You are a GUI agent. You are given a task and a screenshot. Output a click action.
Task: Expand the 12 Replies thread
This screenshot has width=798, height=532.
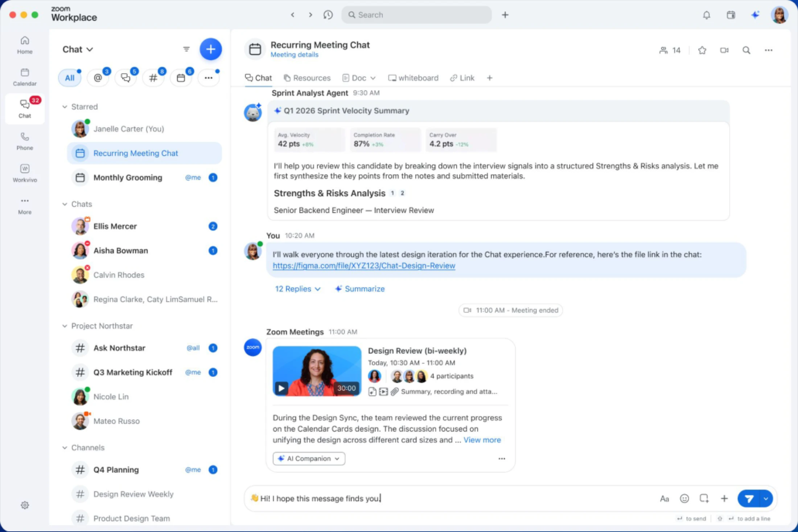point(297,289)
